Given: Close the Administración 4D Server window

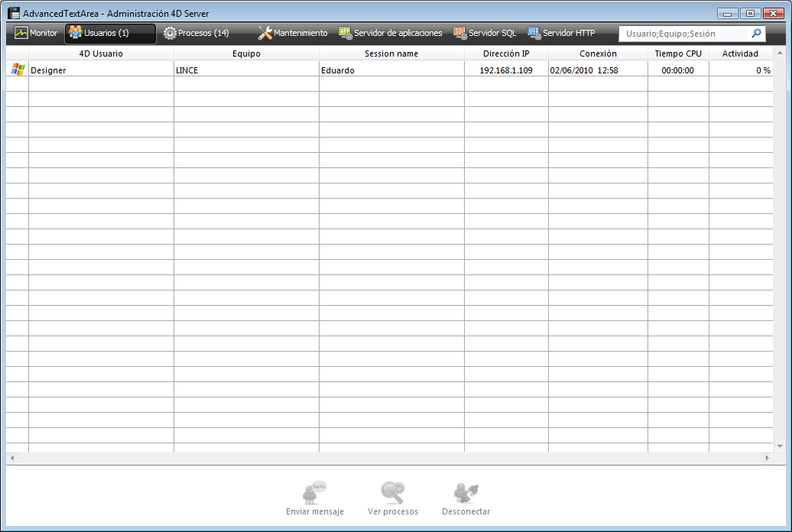Looking at the screenshot, I should tap(774, 14).
